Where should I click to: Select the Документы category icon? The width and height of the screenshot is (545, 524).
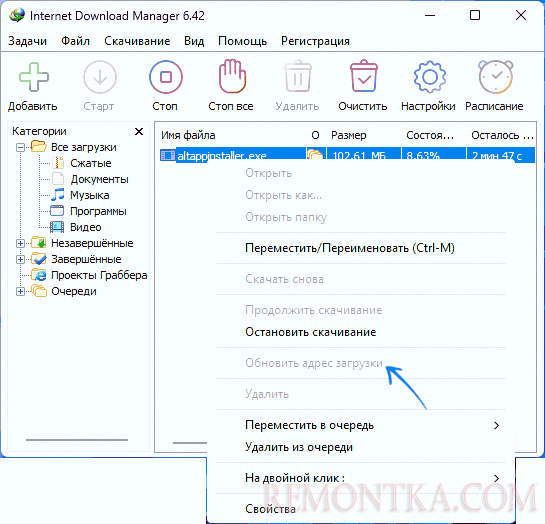tap(58, 179)
